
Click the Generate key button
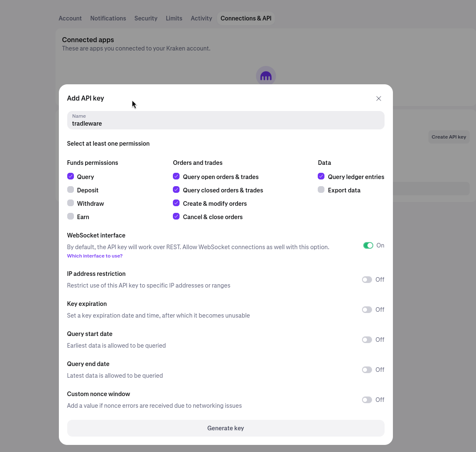point(225,428)
